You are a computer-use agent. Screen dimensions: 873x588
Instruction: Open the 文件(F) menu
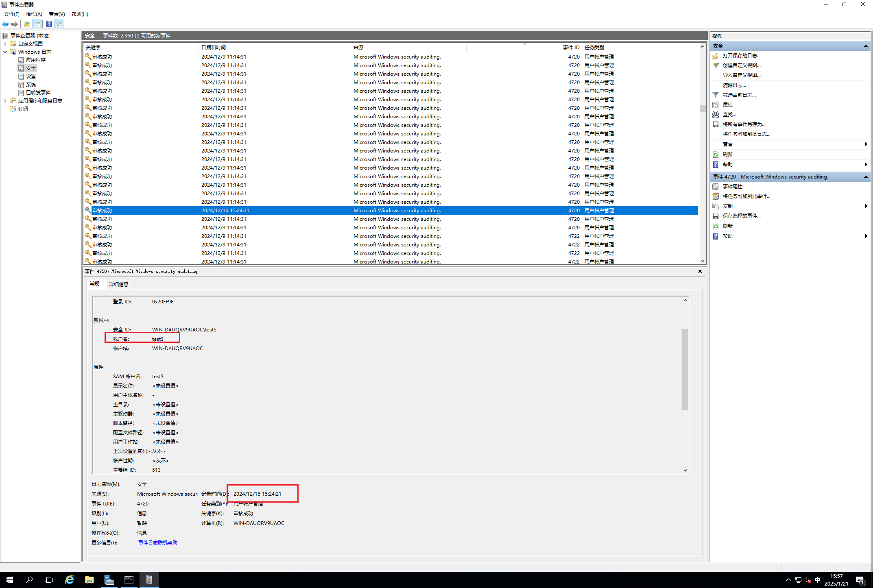coord(12,14)
